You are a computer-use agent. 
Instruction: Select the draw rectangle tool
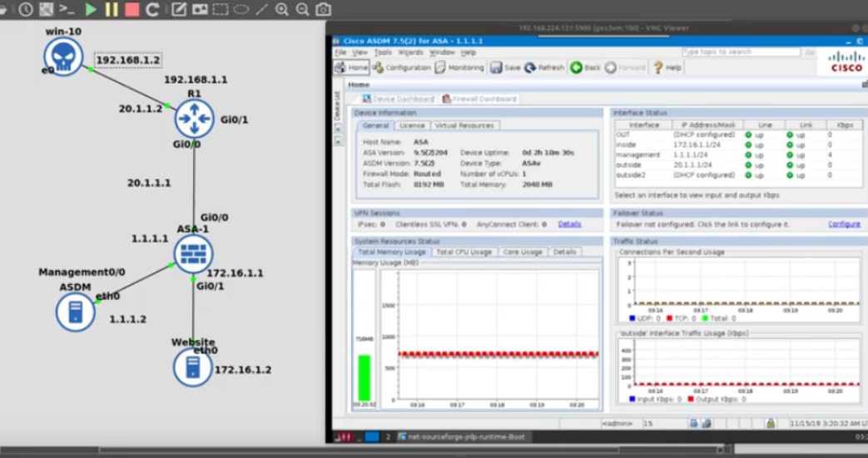(221, 10)
